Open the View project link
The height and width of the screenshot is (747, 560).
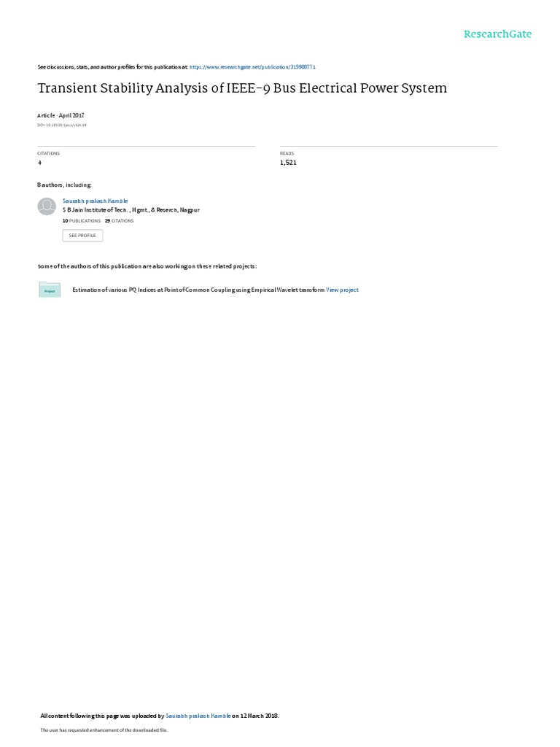[x=343, y=290]
